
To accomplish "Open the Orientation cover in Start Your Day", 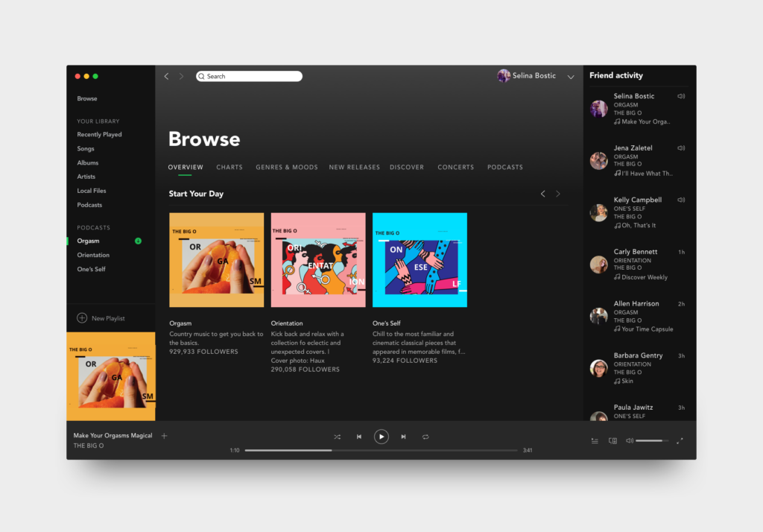I will 318,260.
